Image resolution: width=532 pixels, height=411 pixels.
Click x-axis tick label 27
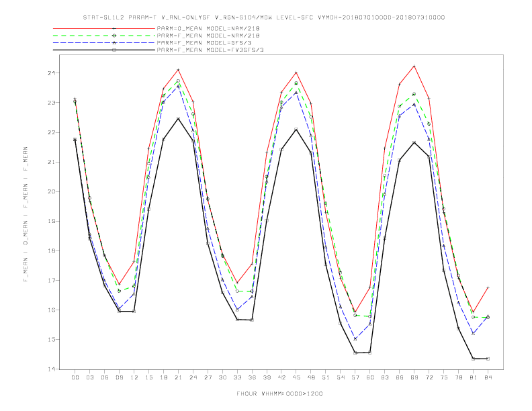point(208,377)
